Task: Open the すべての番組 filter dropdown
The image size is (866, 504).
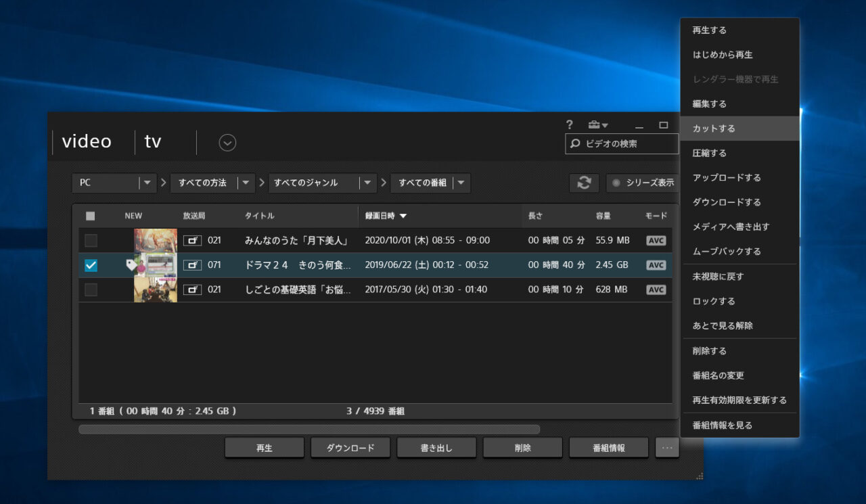Action: [461, 183]
